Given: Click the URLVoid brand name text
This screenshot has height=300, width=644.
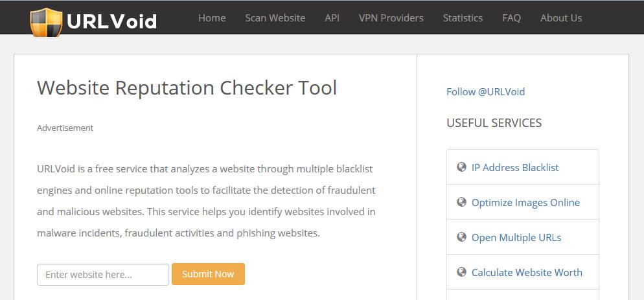Looking at the screenshot, I should [111, 21].
